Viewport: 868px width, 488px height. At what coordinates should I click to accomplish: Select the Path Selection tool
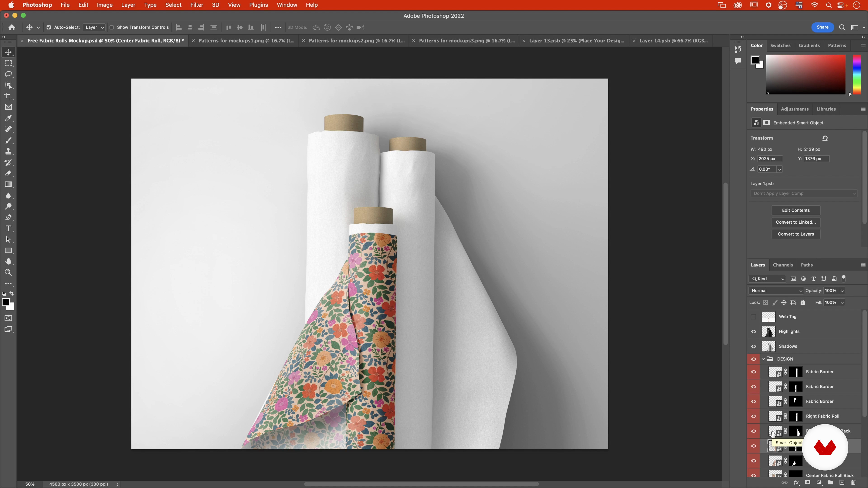tap(8, 240)
